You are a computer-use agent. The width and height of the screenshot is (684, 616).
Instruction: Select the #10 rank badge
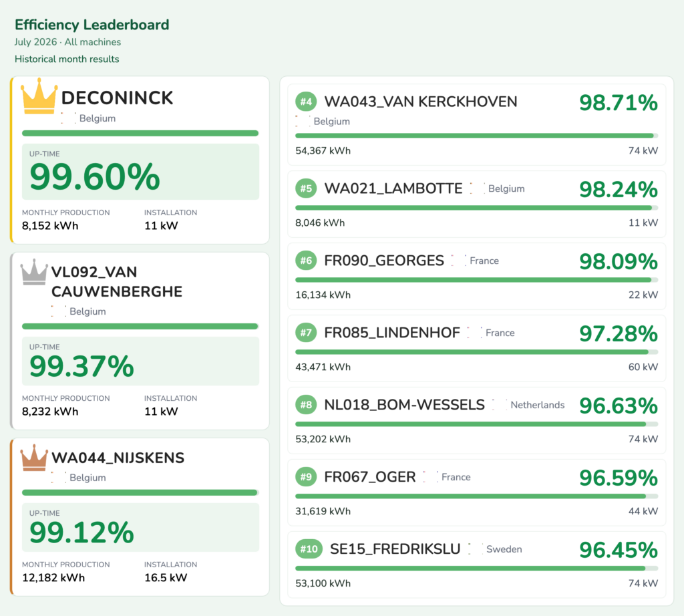tap(309, 549)
